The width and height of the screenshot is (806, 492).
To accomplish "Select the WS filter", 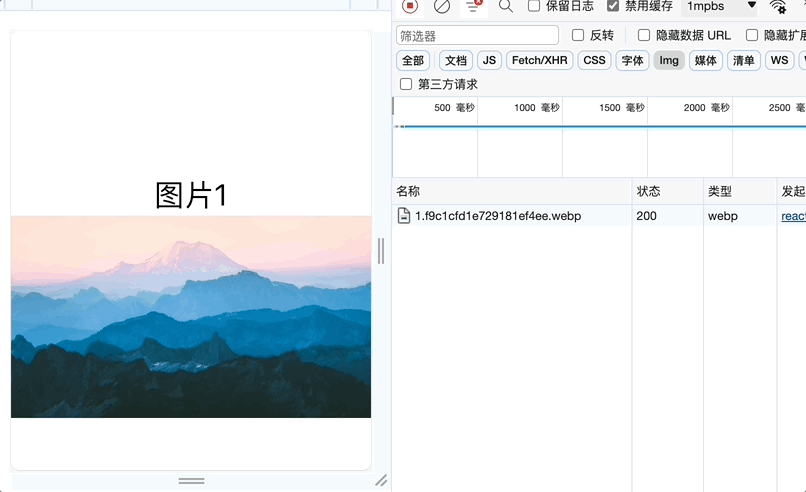I will pos(779,61).
